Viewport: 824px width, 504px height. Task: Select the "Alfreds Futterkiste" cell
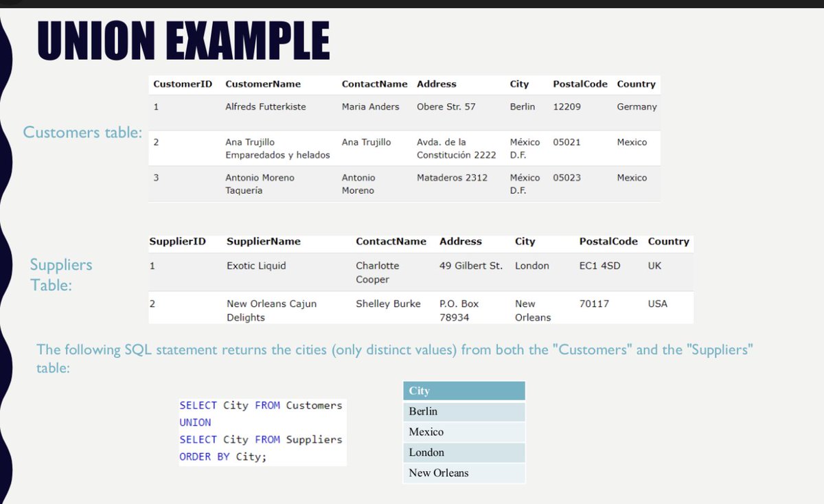click(x=266, y=106)
